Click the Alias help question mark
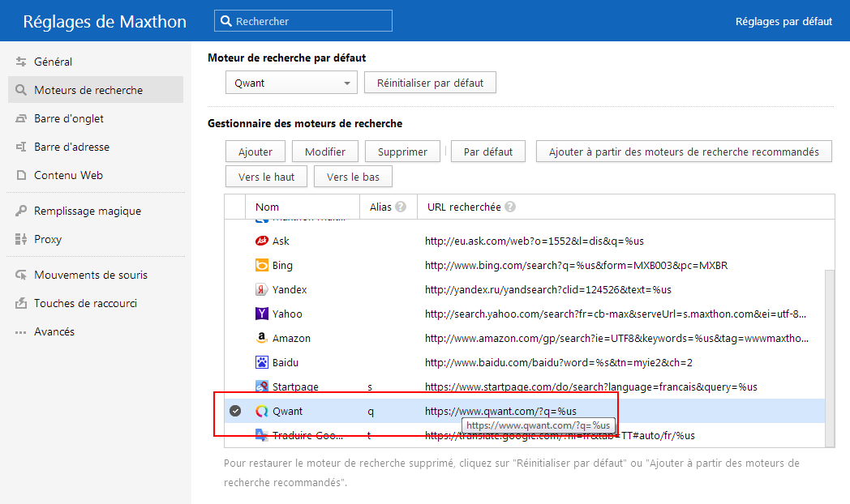850x504 pixels. 401,207
